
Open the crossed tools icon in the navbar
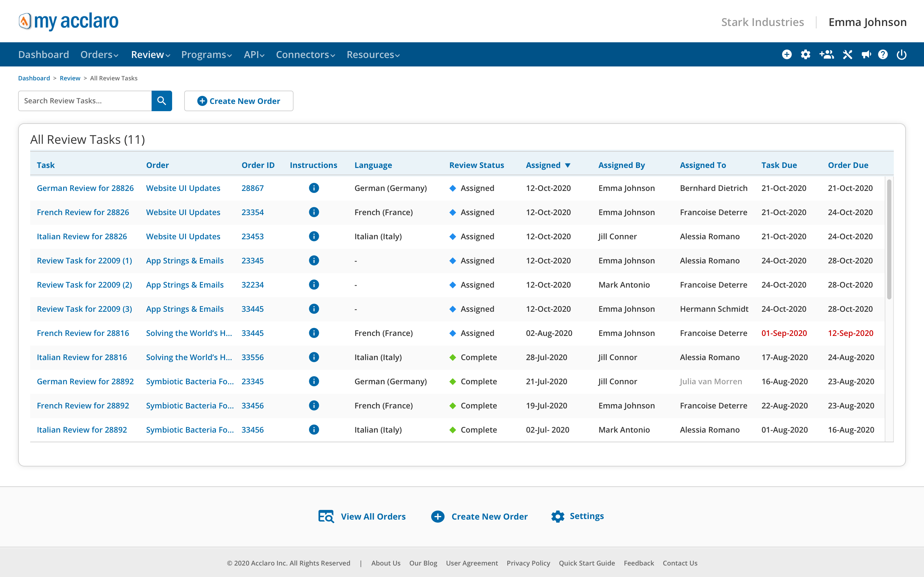tap(847, 55)
